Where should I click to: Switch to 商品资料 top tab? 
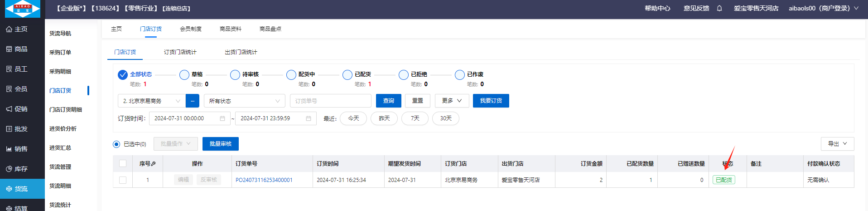coord(230,29)
